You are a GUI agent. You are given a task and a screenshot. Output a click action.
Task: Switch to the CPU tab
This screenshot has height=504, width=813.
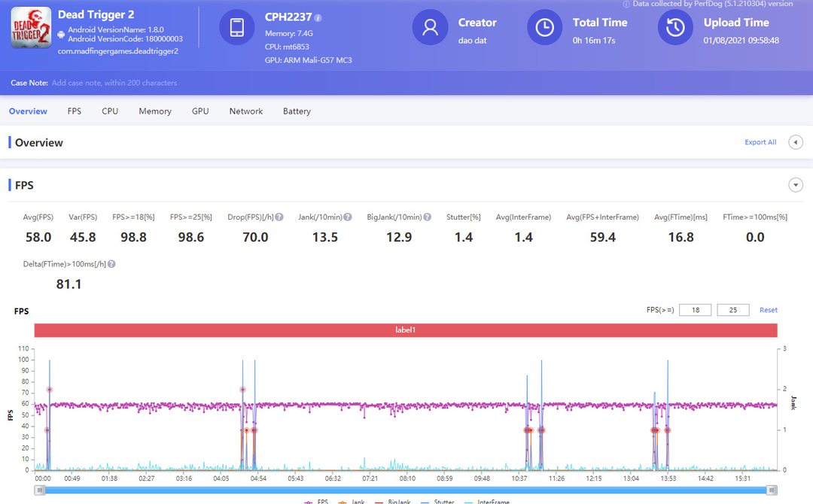pyautogui.click(x=110, y=111)
